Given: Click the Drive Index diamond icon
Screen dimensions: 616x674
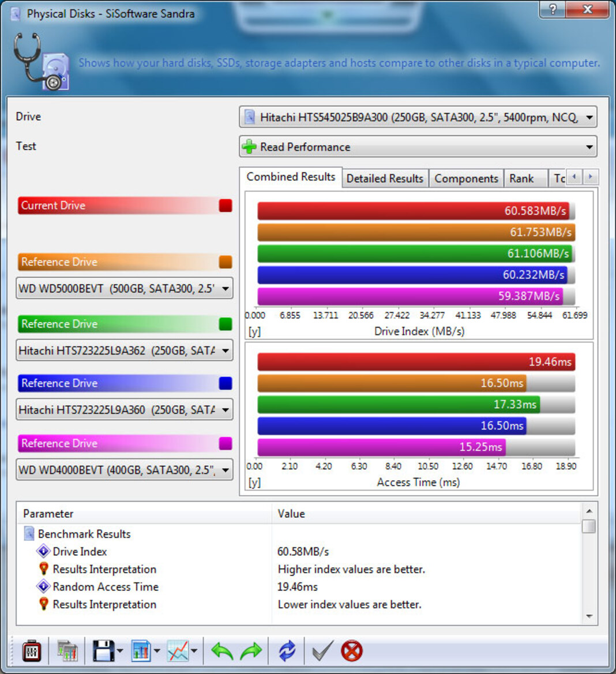Looking at the screenshot, I should 43,551.
